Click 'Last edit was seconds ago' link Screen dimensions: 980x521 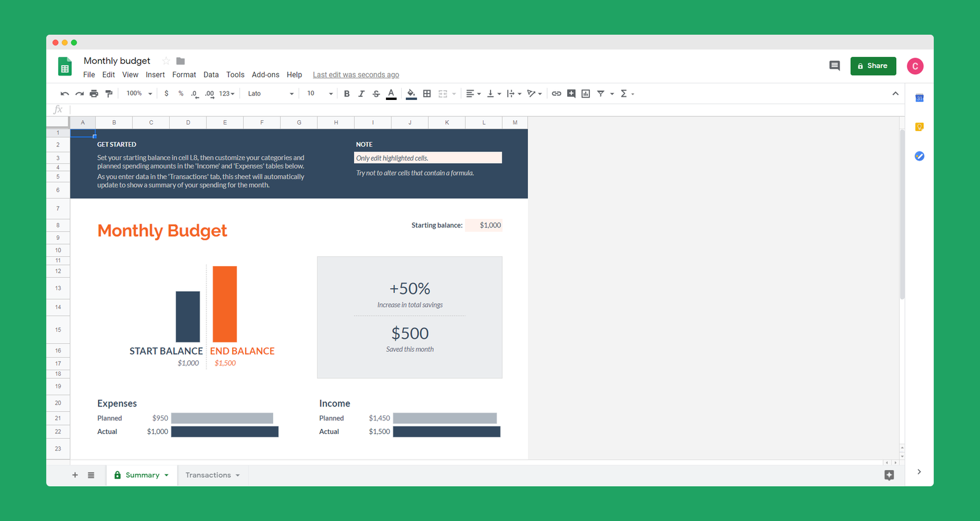[356, 75]
